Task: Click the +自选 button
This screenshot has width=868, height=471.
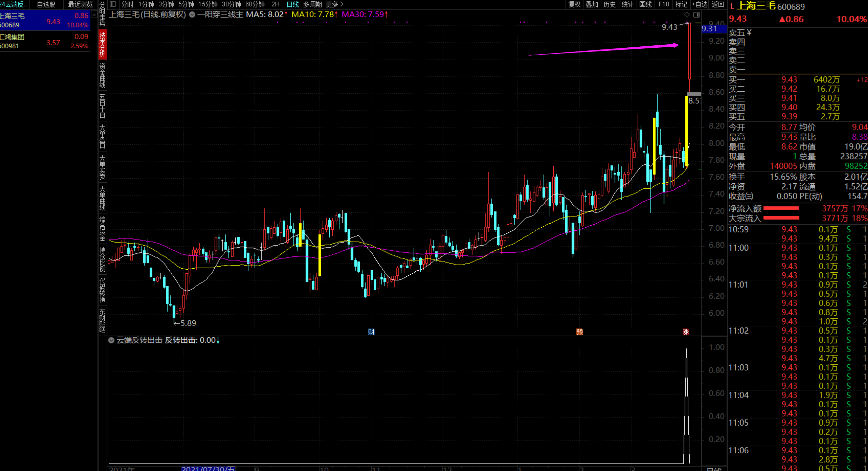Action: [x=700, y=4]
